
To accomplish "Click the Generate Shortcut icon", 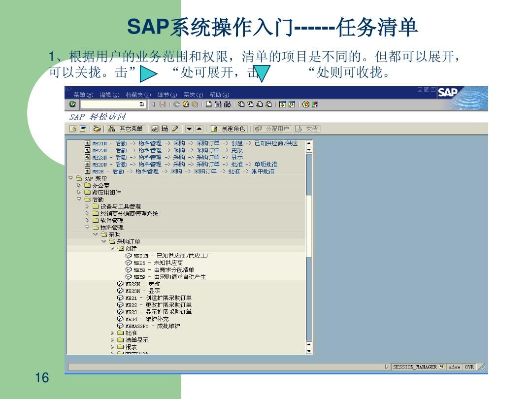I will coord(292,104).
